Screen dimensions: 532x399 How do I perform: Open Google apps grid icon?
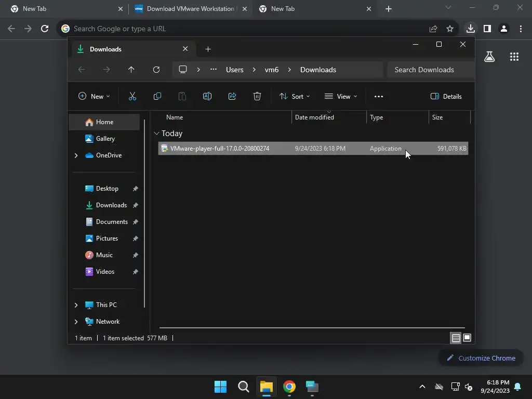point(514,57)
